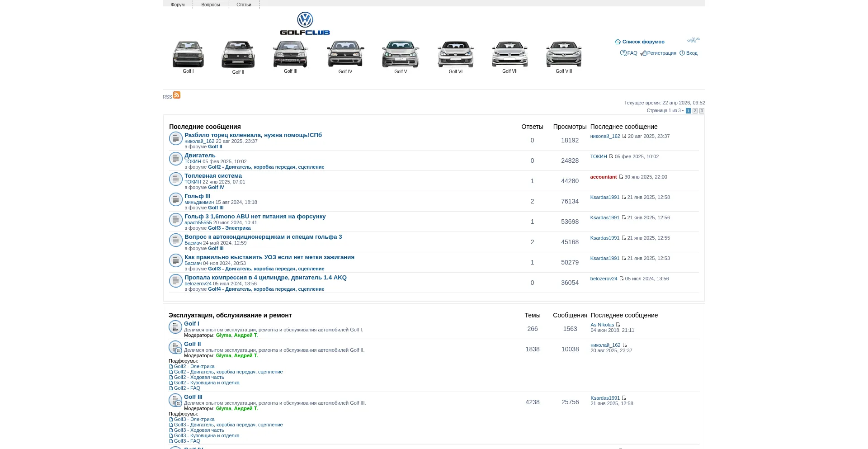View latest post icon beside ТОКИН 05 фев
The image size is (868, 449).
tap(611, 156)
